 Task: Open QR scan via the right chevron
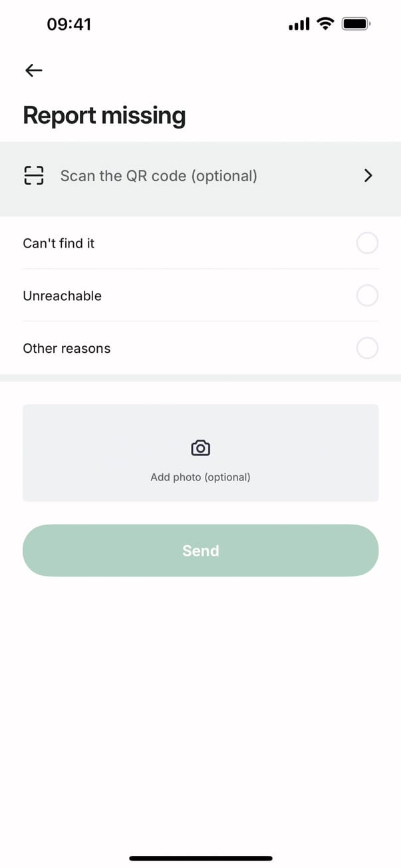[x=368, y=176]
